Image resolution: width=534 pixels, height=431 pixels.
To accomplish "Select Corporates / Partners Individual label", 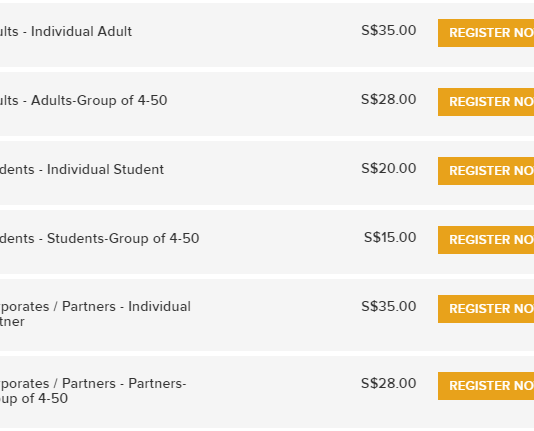I will pyautogui.click(x=95, y=314).
